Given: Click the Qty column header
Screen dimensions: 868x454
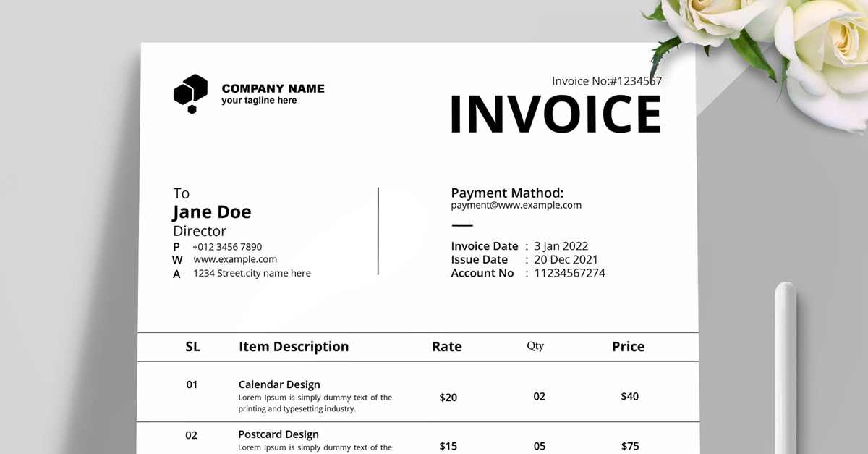Looking at the screenshot, I should [535, 346].
